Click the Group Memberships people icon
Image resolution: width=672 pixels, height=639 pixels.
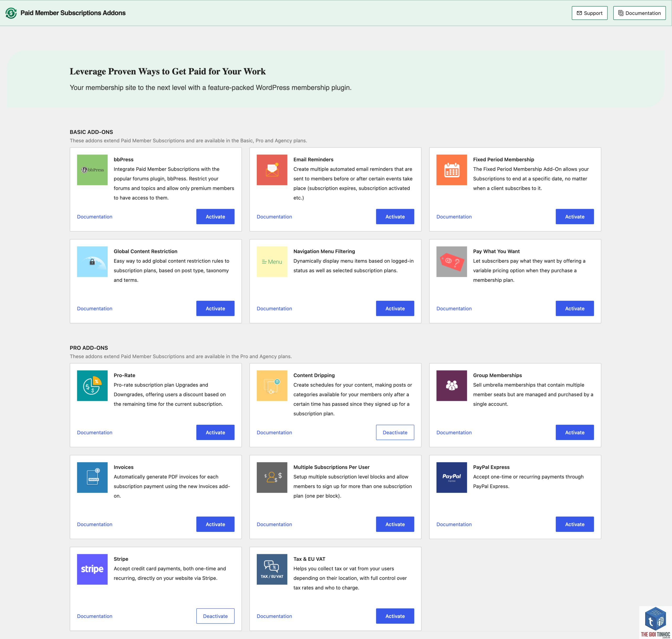(451, 386)
